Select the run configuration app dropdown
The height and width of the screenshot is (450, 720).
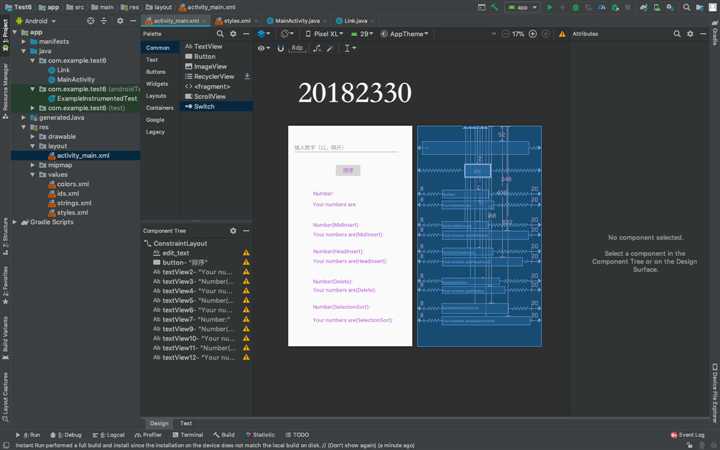click(x=522, y=7)
